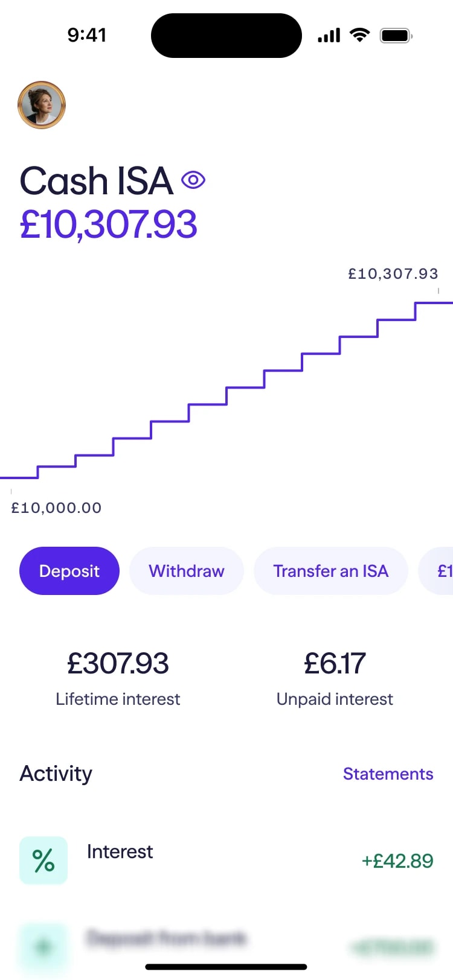453x980 pixels.
Task: Tap the home indicator bar
Action: 226,967
